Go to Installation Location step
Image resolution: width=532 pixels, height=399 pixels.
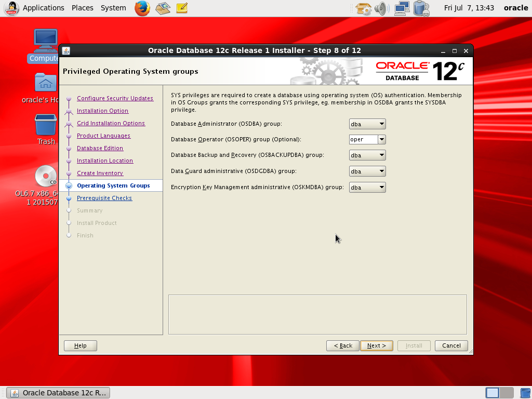[x=105, y=161]
